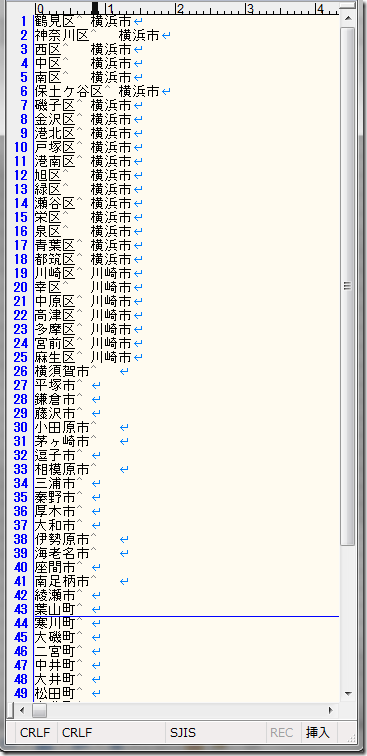The image size is (367, 756).
Task: Click the 南足柄市 text
Action: coord(62,580)
